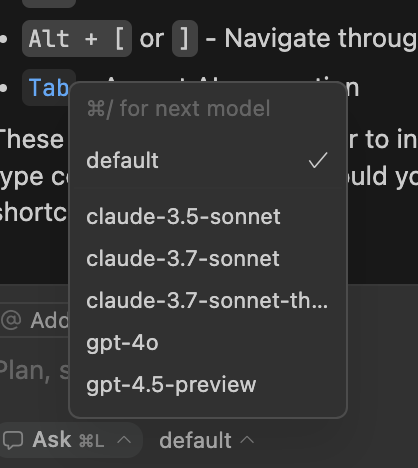The image size is (418, 468).
Task: Pick the truncated claude-3.7-sonnet-th... model
Action: coord(208,301)
